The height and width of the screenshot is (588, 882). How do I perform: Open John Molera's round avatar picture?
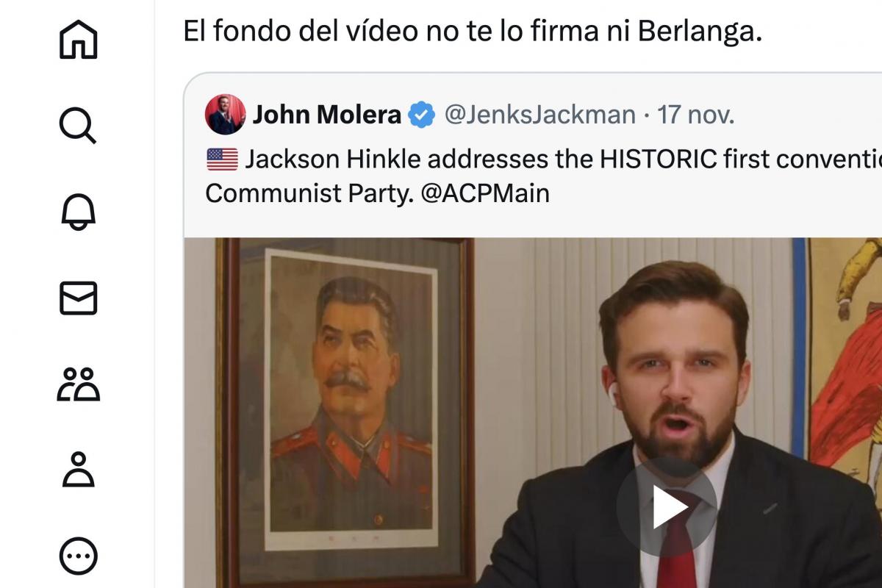tap(225, 115)
